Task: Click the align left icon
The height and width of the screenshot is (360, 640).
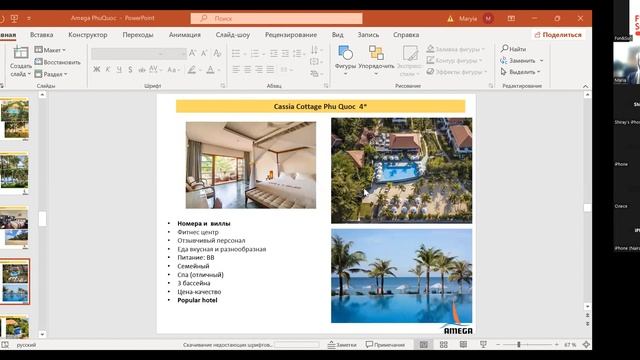Action: [236, 70]
